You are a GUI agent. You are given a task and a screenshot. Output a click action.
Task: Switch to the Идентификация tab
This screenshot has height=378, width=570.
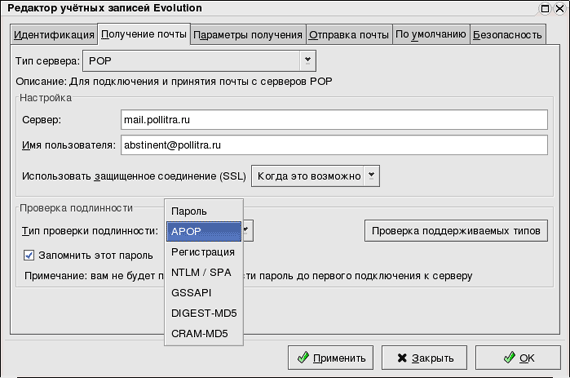point(54,35)
